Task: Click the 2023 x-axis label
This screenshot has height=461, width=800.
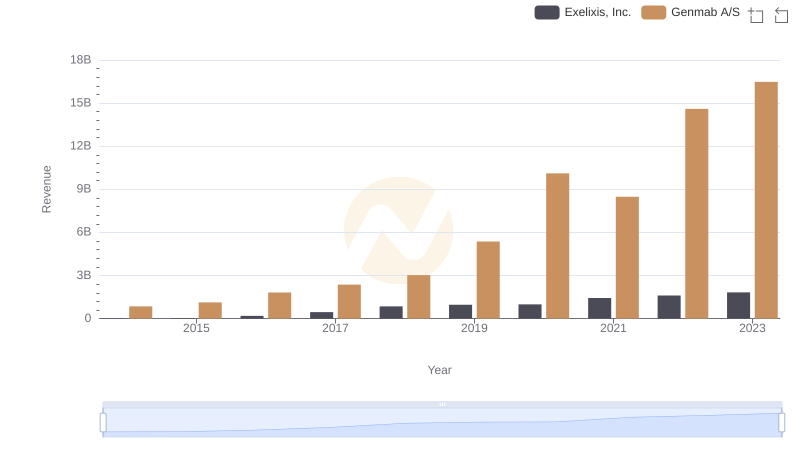Action: point(752,328)
